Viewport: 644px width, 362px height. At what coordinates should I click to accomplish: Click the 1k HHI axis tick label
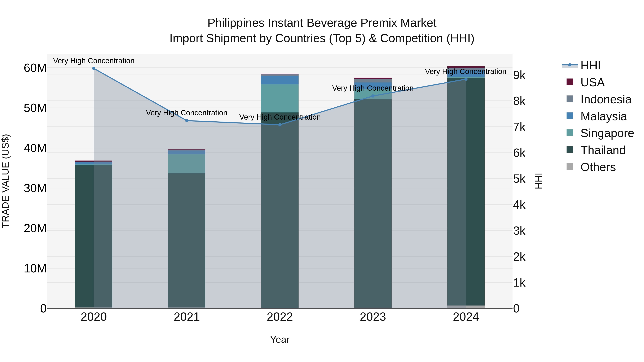point(519,283)
